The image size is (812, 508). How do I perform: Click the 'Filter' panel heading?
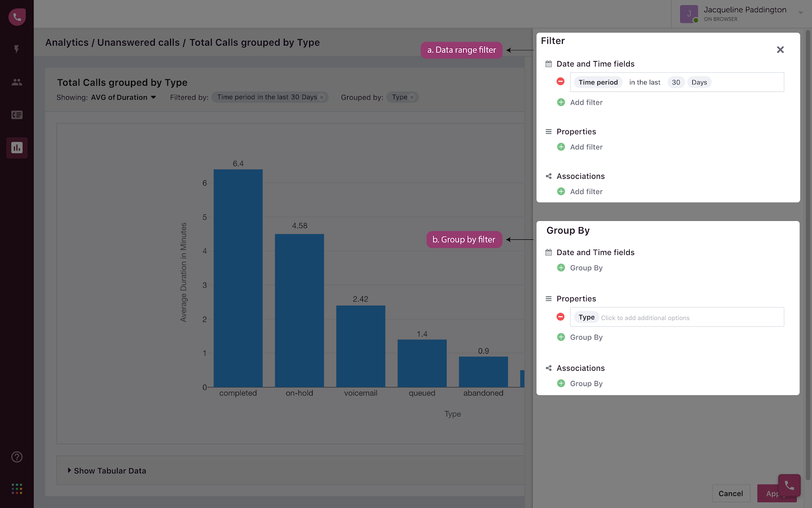click(553, 41)
